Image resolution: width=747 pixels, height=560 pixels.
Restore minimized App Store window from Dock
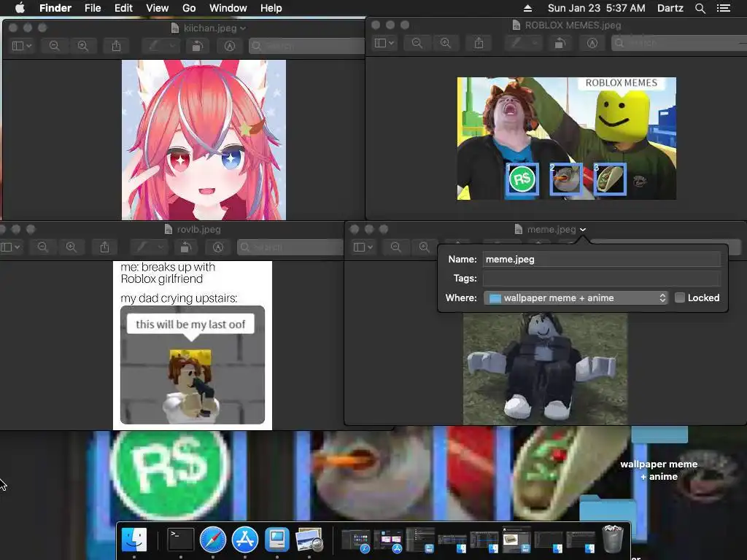388,541
